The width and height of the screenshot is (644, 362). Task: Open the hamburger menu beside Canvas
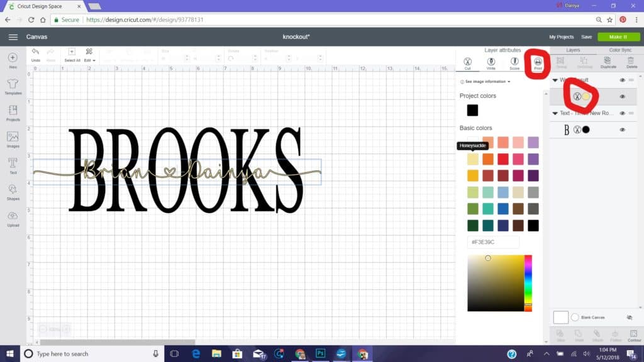pos(13,37)
